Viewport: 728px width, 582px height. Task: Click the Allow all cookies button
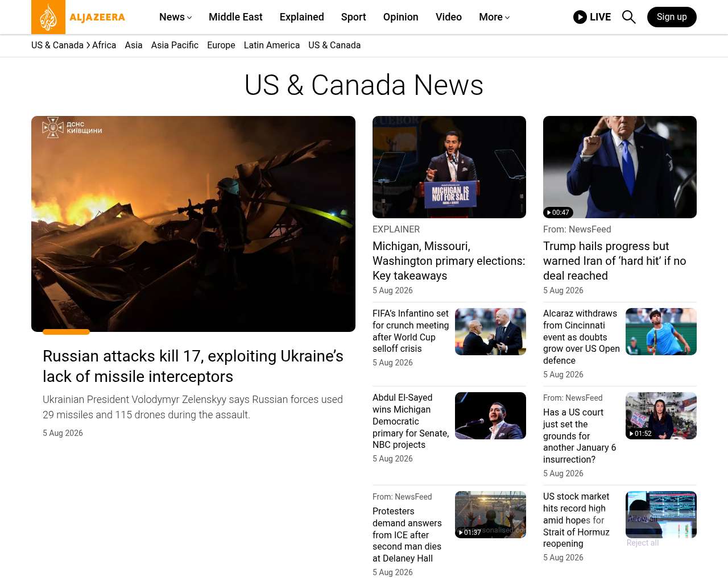click(x=643, y=519)
